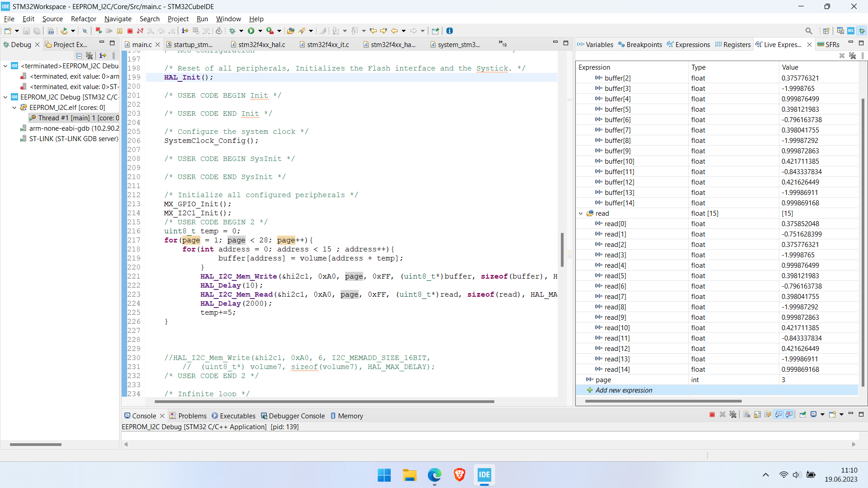Switch to the C/C++ perspective icon

[x=840, y=31]
